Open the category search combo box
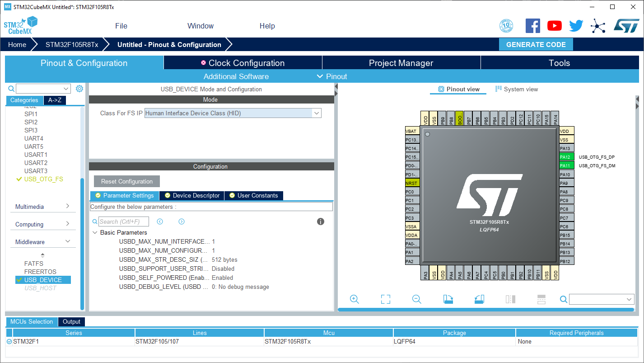The image size is (644, 363). click(43, 89)
